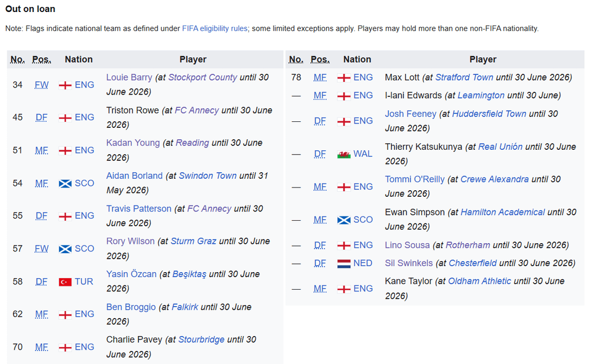Screen dimensions: 591x364
Task: Click the Scotland flag in Aidan Borland's row
Action: coord(65,184)
